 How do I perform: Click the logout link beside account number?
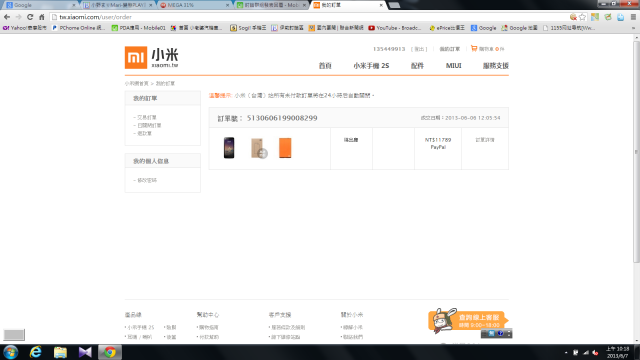pyautogui.click(x=419, y=49)
